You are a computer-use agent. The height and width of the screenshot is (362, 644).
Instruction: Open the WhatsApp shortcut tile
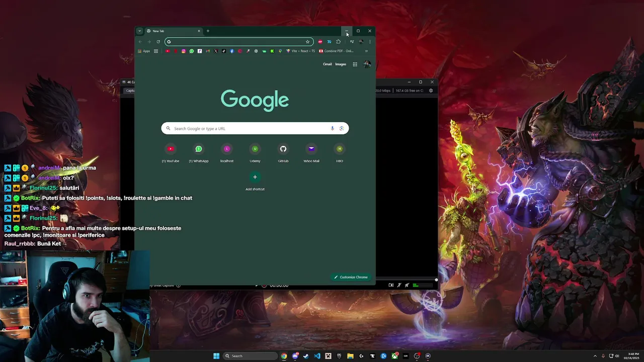coord(199,153)
